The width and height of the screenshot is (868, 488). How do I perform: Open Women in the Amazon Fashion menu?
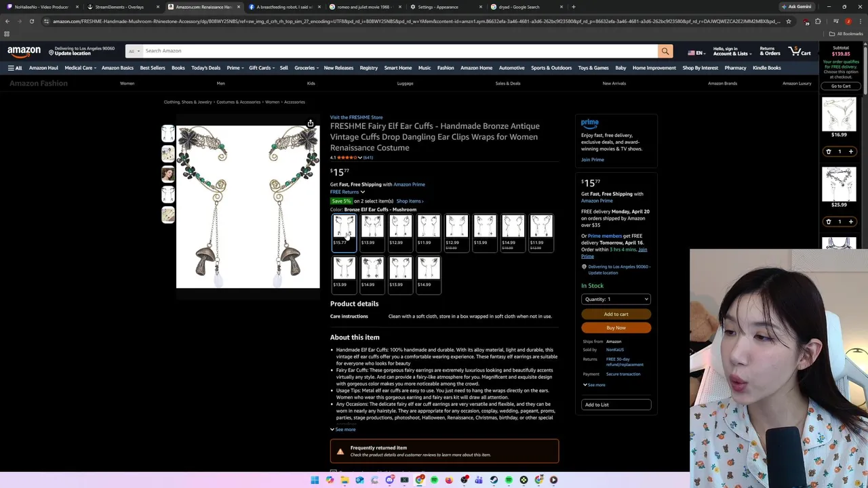click(x=127, y=83)
